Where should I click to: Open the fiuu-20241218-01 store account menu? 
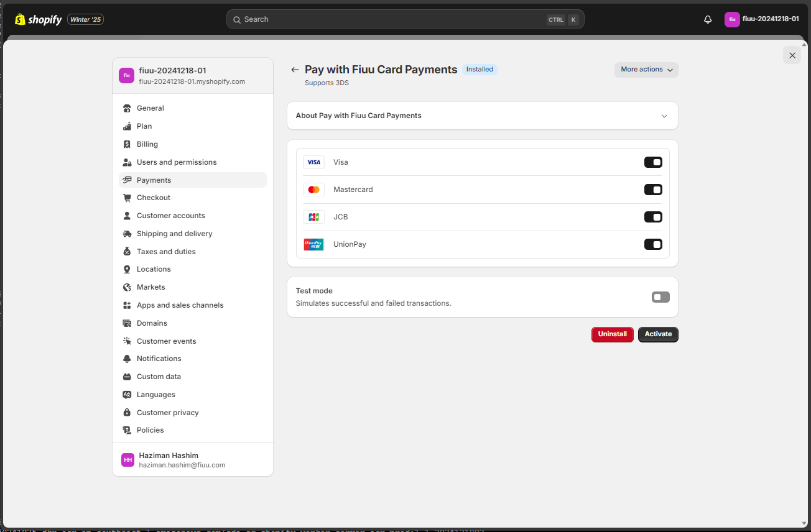pos(762,19)
